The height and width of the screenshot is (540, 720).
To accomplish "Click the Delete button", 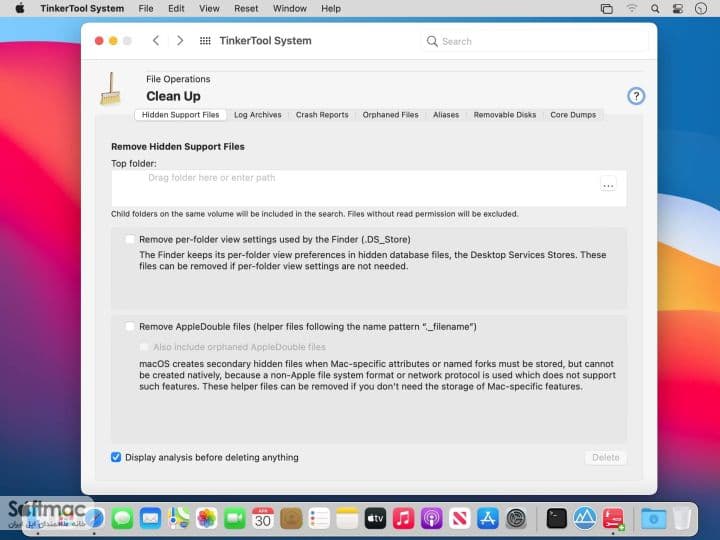I will pyautogui.click(x=606, y=457).
